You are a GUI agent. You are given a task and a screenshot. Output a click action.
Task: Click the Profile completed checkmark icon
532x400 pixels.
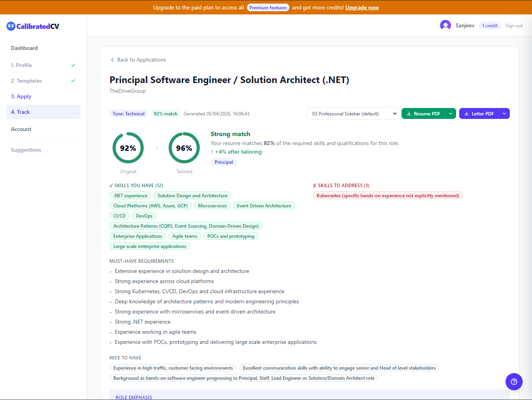73,65
